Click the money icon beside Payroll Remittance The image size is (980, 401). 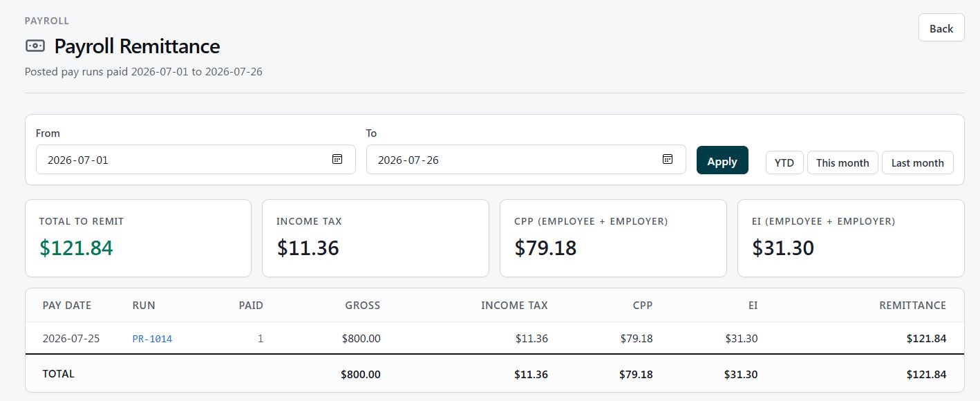point(35,46)
